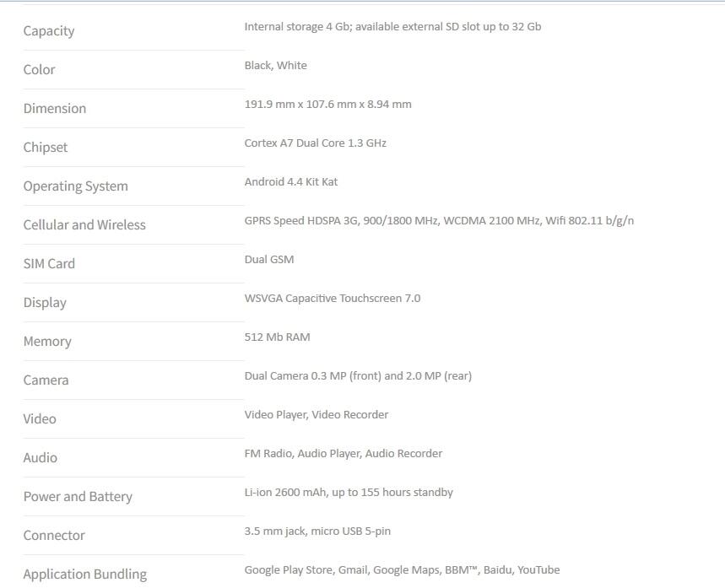Click the Application Bundling label
The image size is (725, 588).
click(x=84, y=575)
